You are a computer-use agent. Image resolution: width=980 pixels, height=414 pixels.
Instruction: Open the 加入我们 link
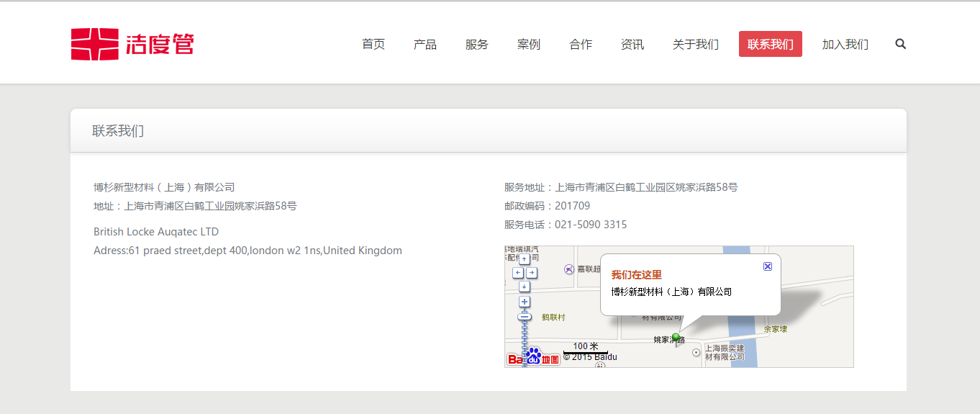tap(845, 45)
